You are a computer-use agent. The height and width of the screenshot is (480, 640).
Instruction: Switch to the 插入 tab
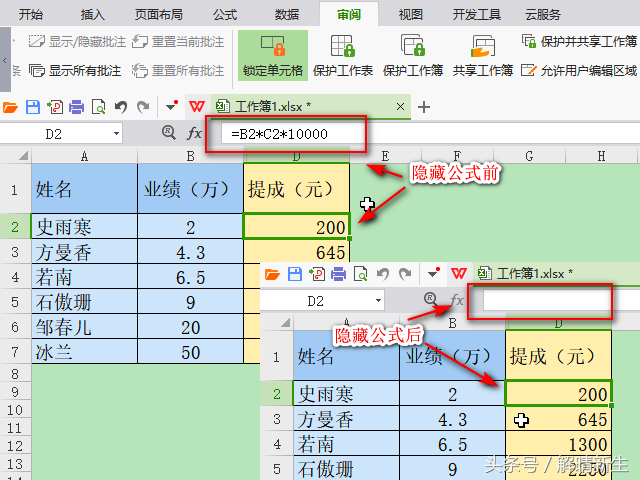(x=93, y=15)
